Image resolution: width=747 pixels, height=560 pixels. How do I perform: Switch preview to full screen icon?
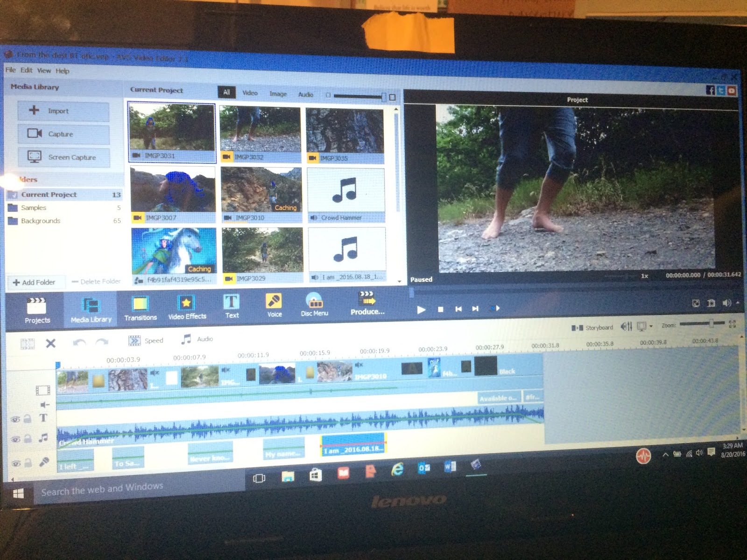[x=696, y=303]
